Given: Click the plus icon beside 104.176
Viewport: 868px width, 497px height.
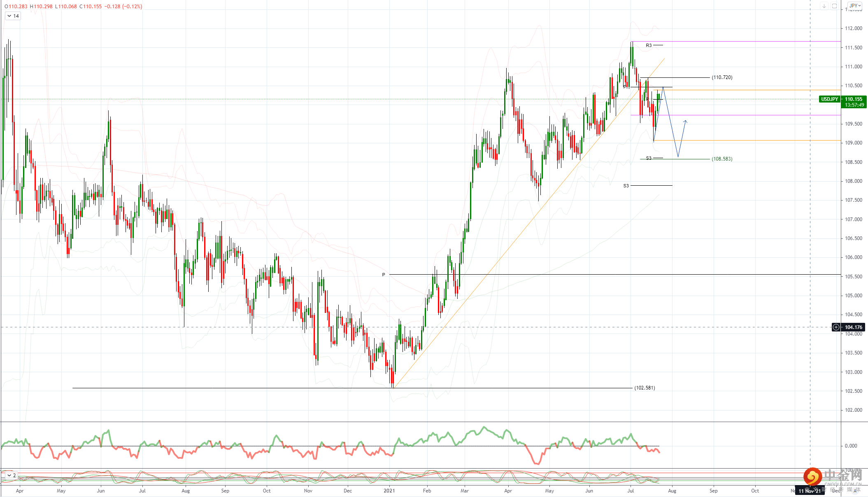Looking at the screenshot, I should tap(836, 327).
